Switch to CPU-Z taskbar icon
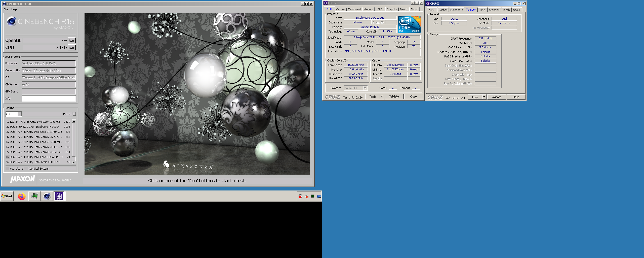 coord(59,196)
